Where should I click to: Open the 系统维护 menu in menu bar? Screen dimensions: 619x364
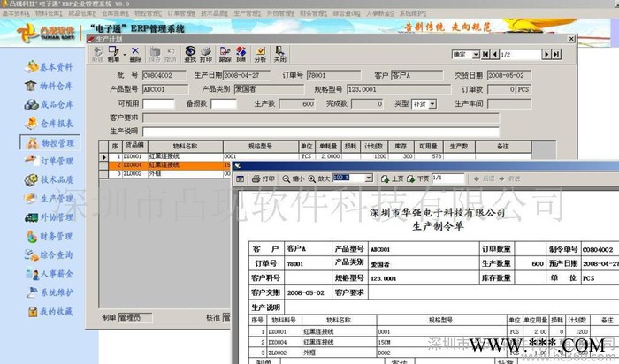click(413, 13)
